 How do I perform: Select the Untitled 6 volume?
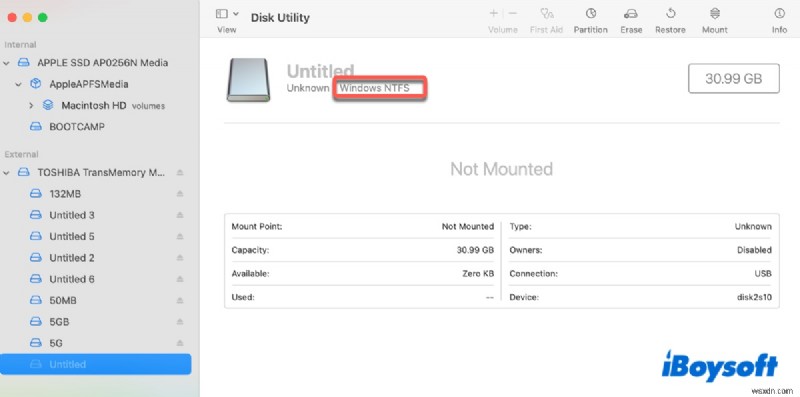(72, 279)
